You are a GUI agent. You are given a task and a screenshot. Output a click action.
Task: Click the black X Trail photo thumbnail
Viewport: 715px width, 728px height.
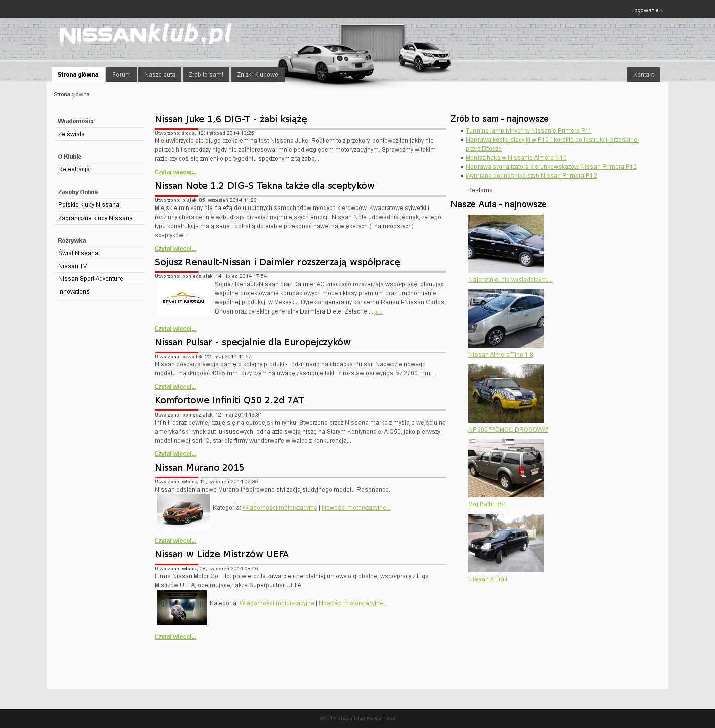(506, 543)
